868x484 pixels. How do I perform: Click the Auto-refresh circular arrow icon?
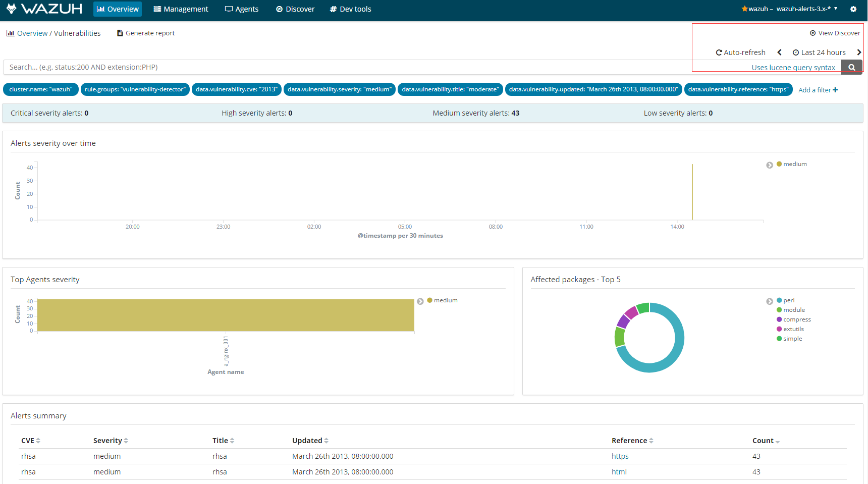(719, 52)
